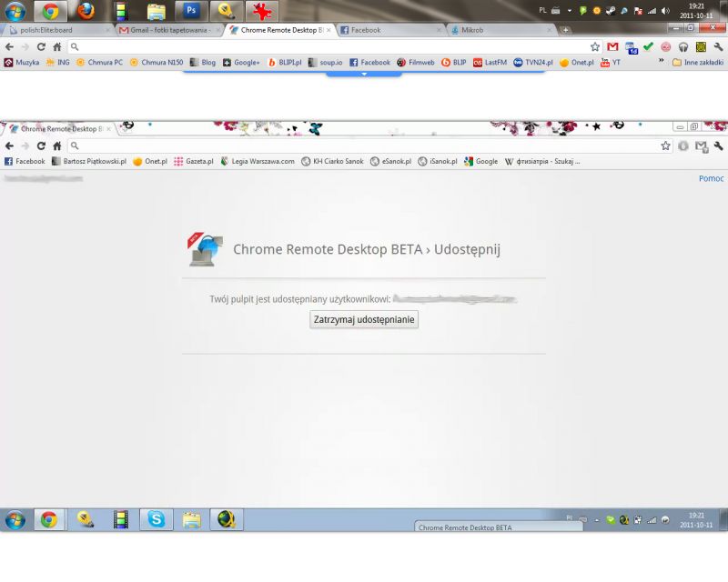The image size is (728, 582).
Task: Switch to the Facebook tab
Action: click(390, 30)
